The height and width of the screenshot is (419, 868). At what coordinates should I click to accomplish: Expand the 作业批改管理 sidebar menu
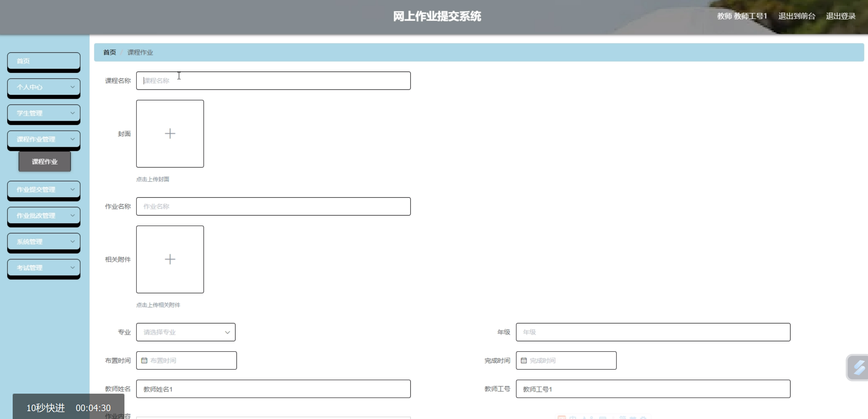44,215
